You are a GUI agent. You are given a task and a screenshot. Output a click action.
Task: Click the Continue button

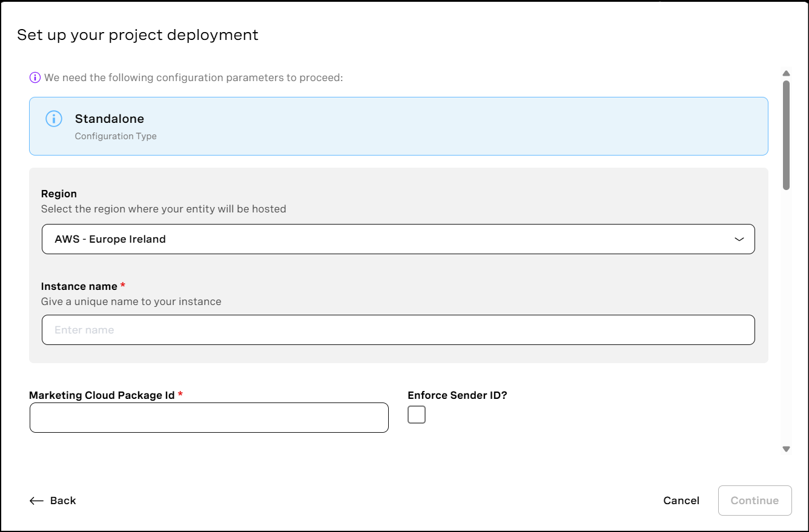click(x=755, y=501)
